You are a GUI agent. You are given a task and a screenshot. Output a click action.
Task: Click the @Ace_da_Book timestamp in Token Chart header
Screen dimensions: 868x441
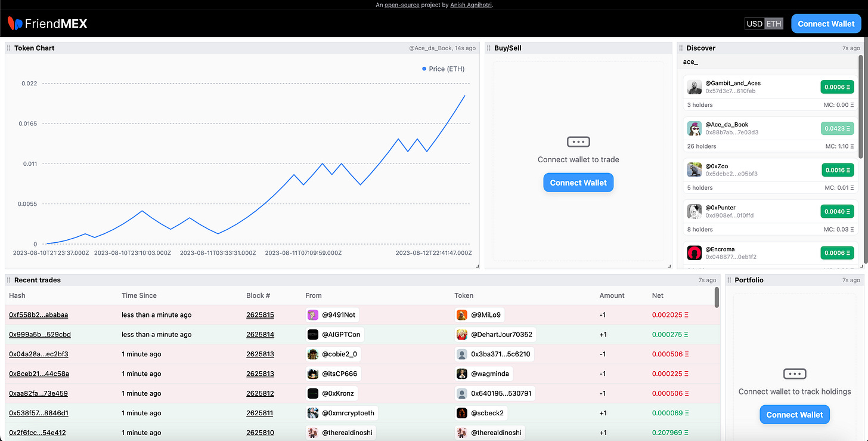coord(442,48)
